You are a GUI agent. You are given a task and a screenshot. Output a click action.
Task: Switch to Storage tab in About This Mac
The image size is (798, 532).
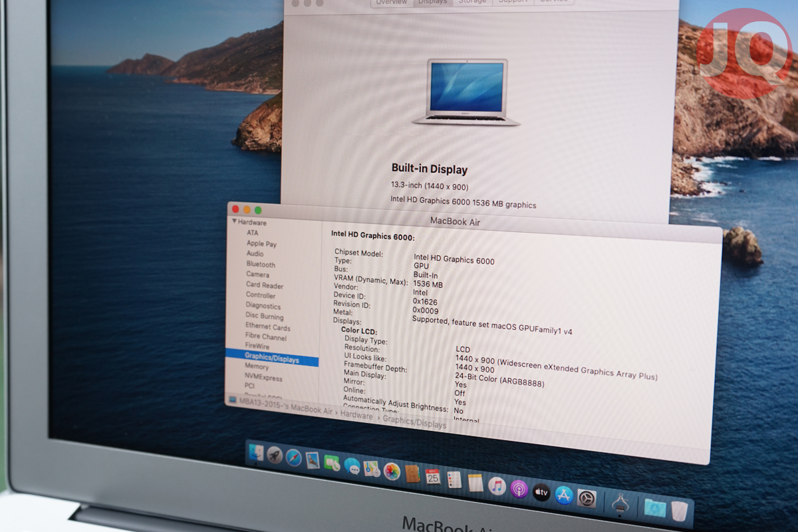(x=473, y=2)
